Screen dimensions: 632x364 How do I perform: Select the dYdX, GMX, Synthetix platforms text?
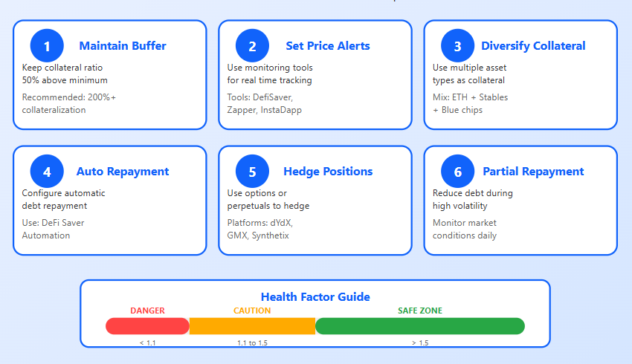coord(260,230)
